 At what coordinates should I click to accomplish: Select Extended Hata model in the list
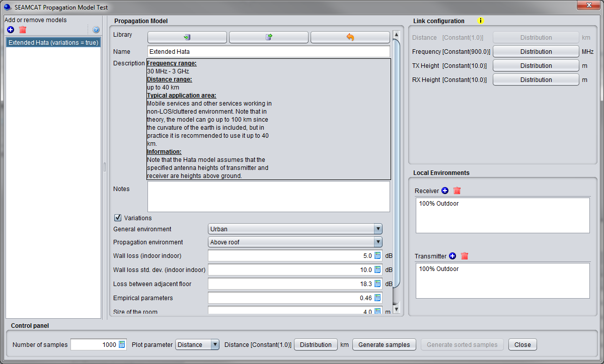pyautogui.click(x=53, y=43)
